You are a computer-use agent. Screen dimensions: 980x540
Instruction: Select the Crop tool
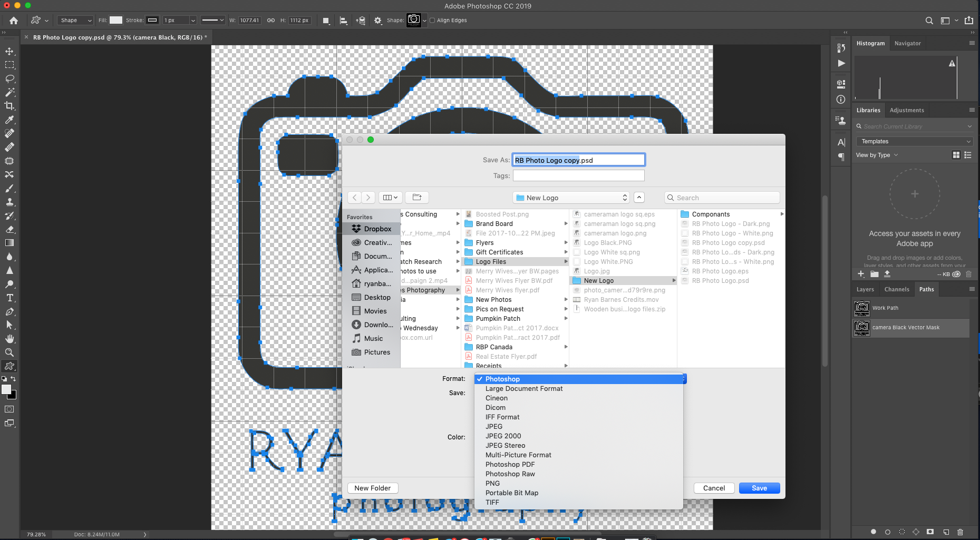(x=9, y=106)
